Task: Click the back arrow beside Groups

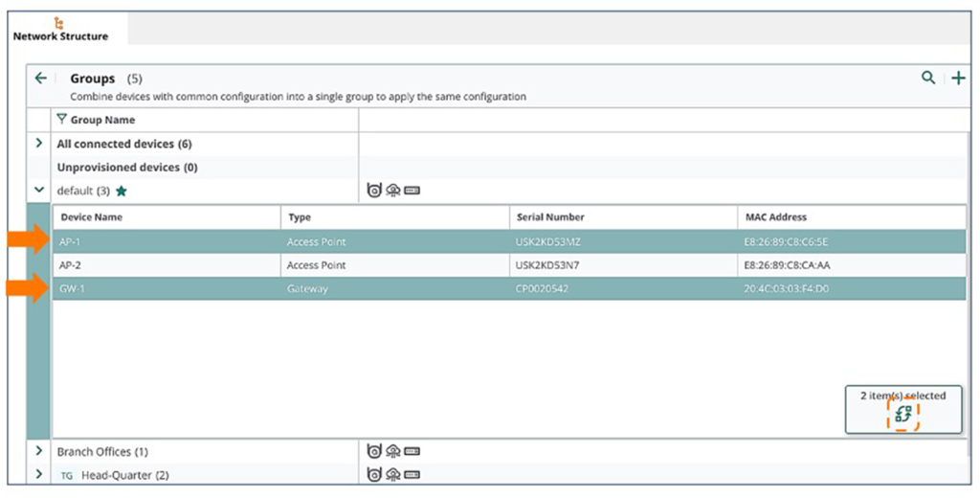Action: point(40,79)
